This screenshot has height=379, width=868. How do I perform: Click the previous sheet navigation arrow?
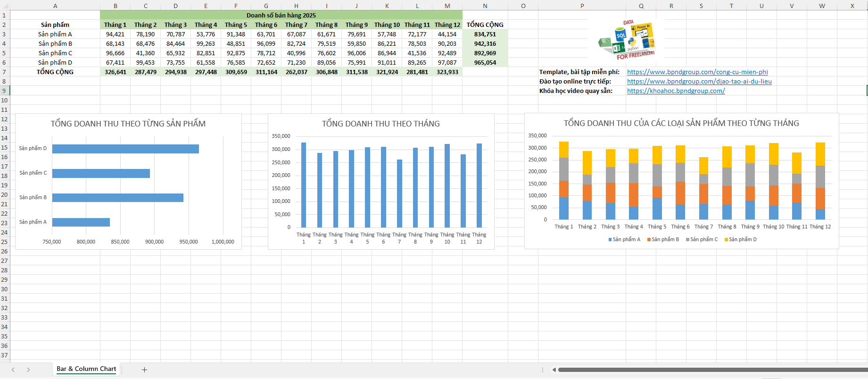pyautogui.click(x=13, y=370)
